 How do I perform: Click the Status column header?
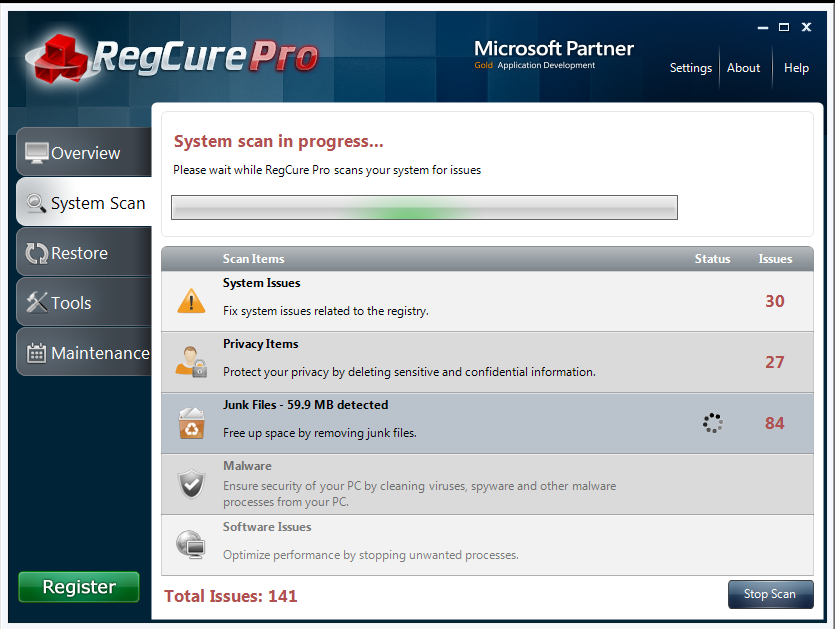pyautogui.click(x=713, y=259)
